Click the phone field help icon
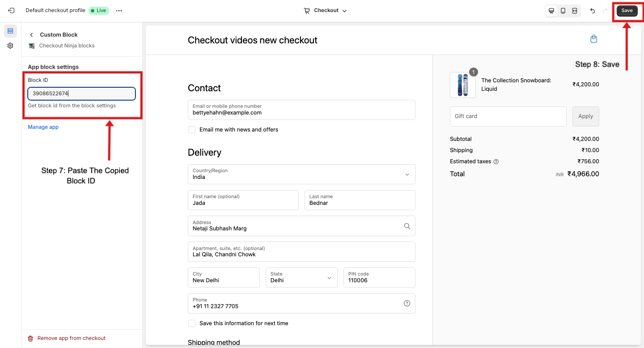 [407, 303]
